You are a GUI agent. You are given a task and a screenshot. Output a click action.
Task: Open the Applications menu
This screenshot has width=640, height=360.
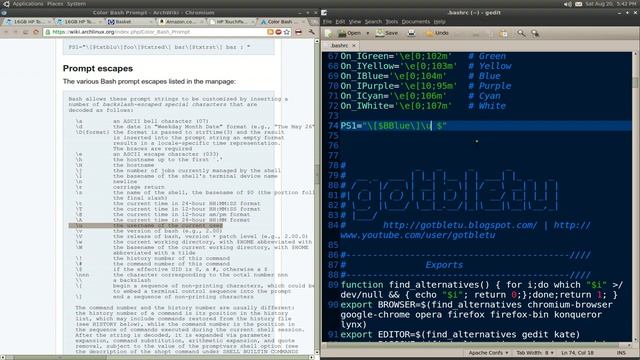coord(27,4)
